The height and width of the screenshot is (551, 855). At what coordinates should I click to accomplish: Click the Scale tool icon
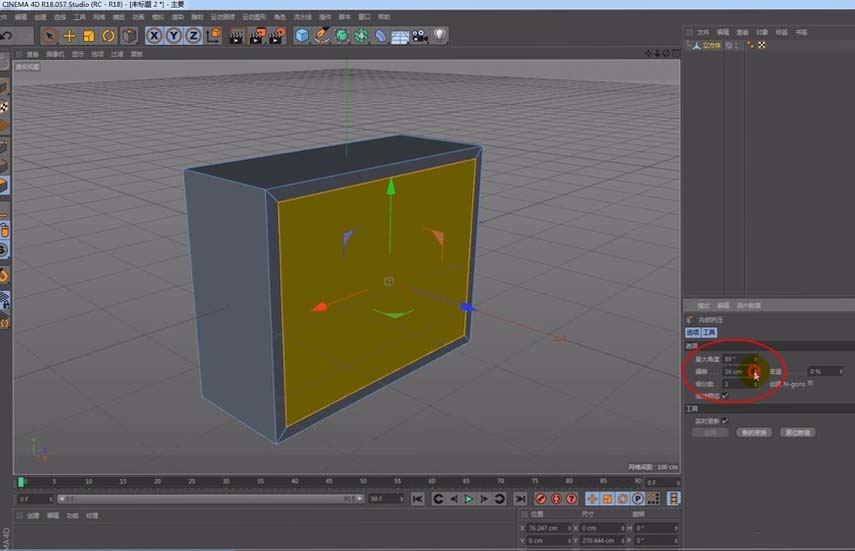(x=88, y=36)
